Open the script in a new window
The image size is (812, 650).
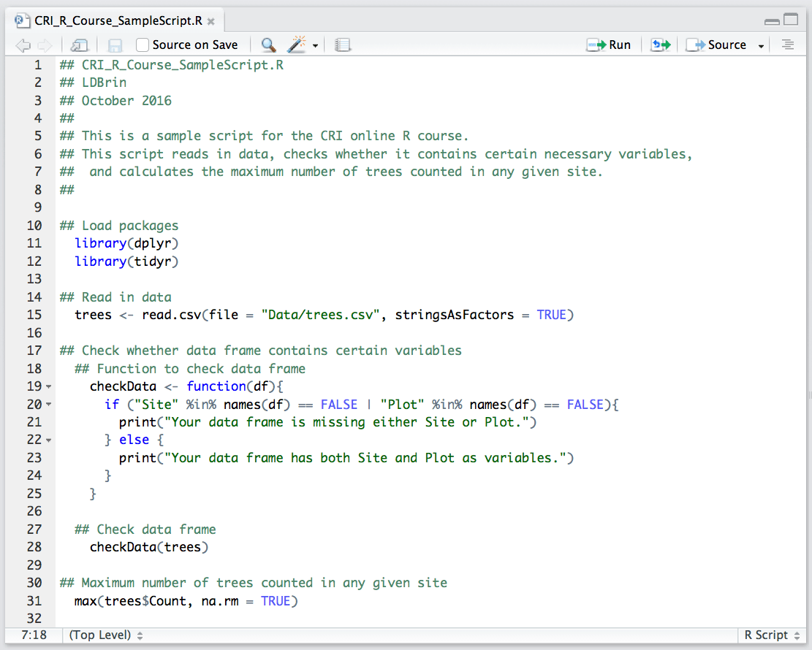(79, 45)
